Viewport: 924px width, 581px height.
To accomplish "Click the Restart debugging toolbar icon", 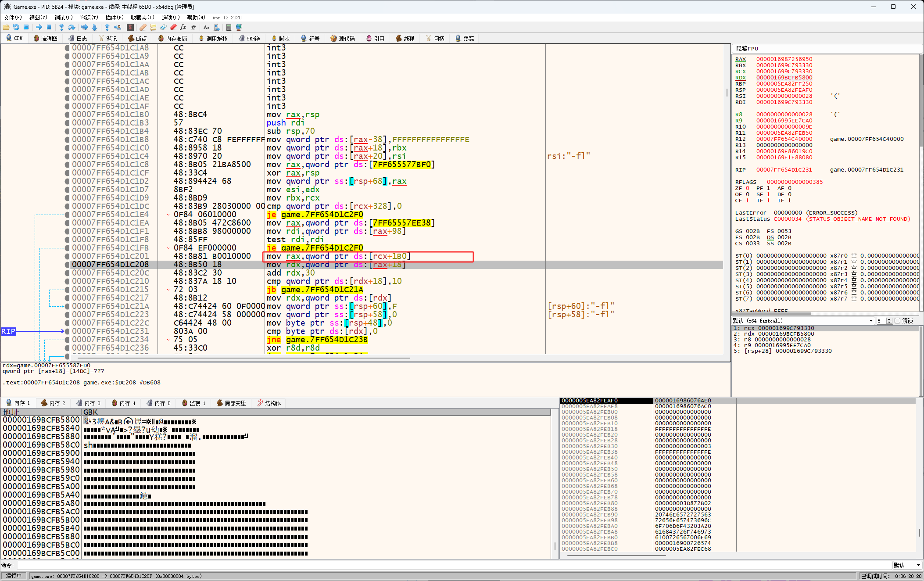I will (x=16, y=27).
